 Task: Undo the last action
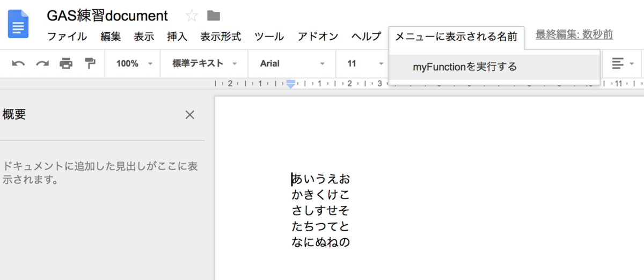point(18,64)
